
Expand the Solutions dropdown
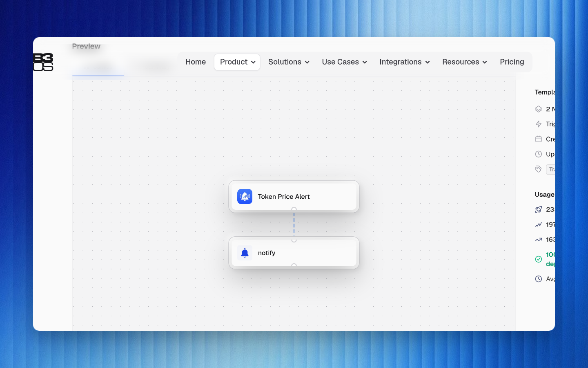pos(289,62)
